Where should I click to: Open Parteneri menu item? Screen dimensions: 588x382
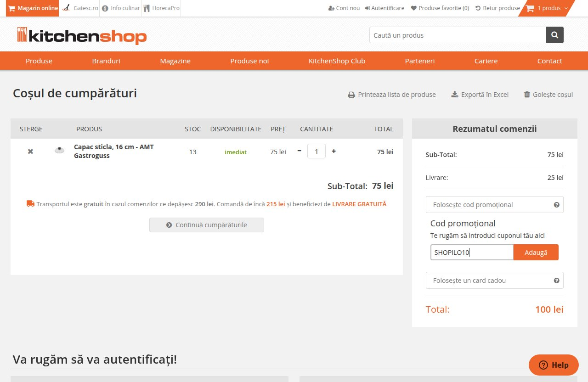[x=420, y=61]
